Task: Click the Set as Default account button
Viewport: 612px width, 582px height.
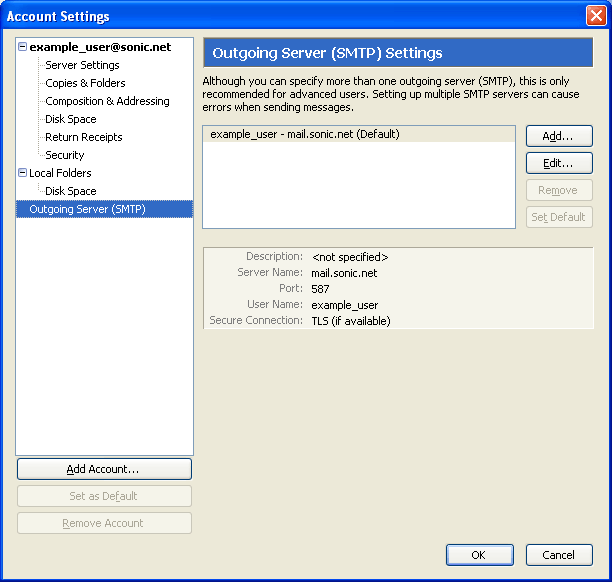Action: [x=104, y=496]
